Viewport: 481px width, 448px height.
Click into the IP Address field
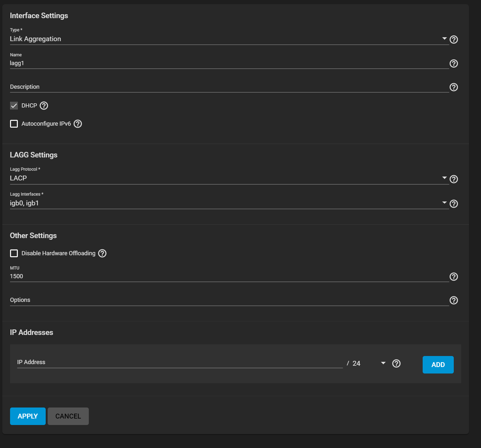[x=180, y=362]
